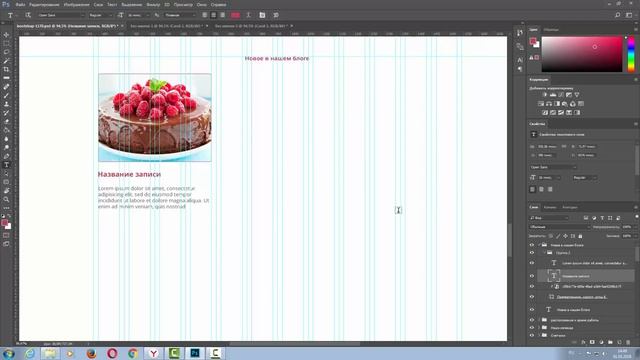Screen dimensions: 640x360
Task: Toggle text orientation icon in options bar
Action: click(28, 15)
